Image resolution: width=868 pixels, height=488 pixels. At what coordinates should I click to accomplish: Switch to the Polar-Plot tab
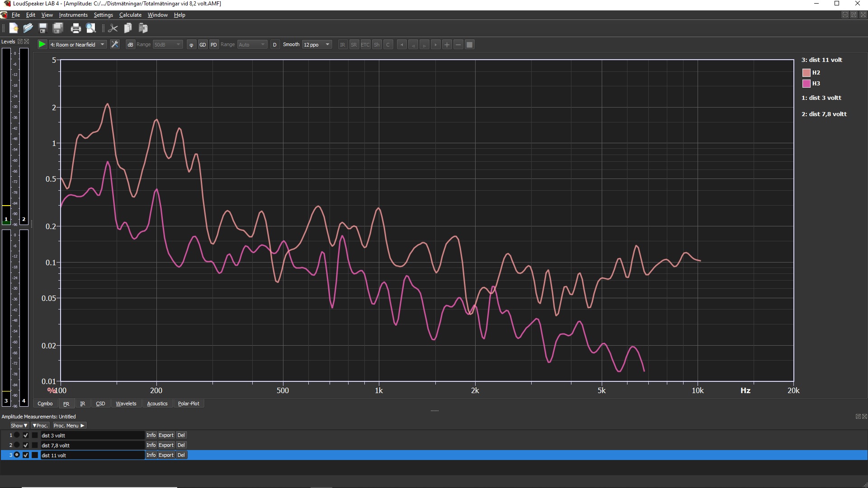pos(189,404)
